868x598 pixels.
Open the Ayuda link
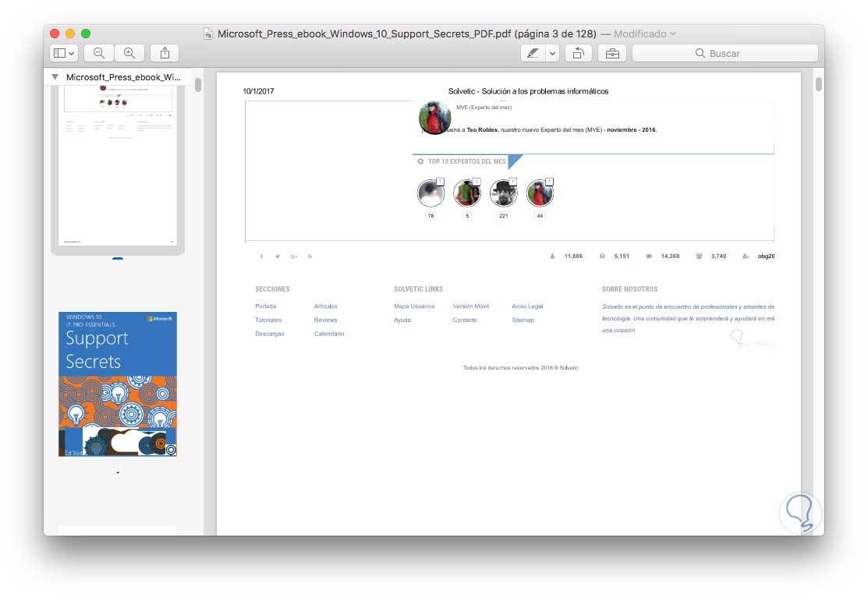pos(402,320)
